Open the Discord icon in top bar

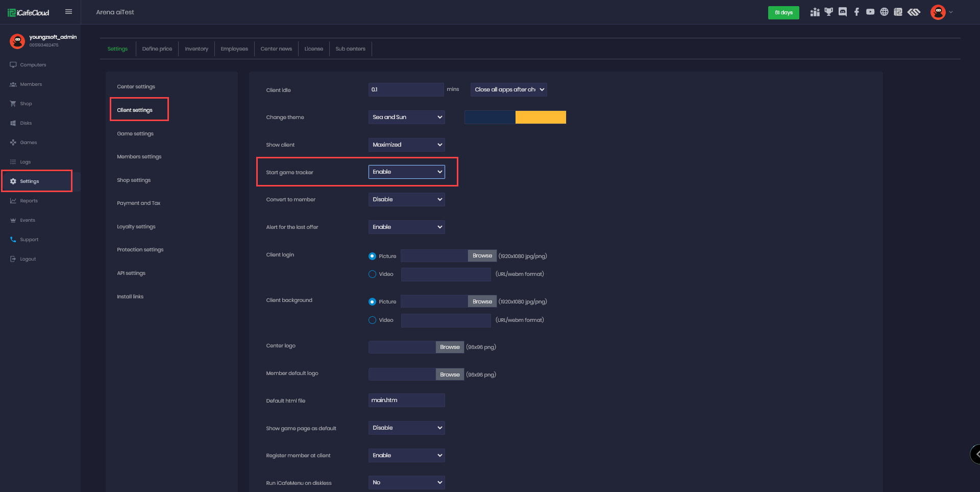(843, 12)
